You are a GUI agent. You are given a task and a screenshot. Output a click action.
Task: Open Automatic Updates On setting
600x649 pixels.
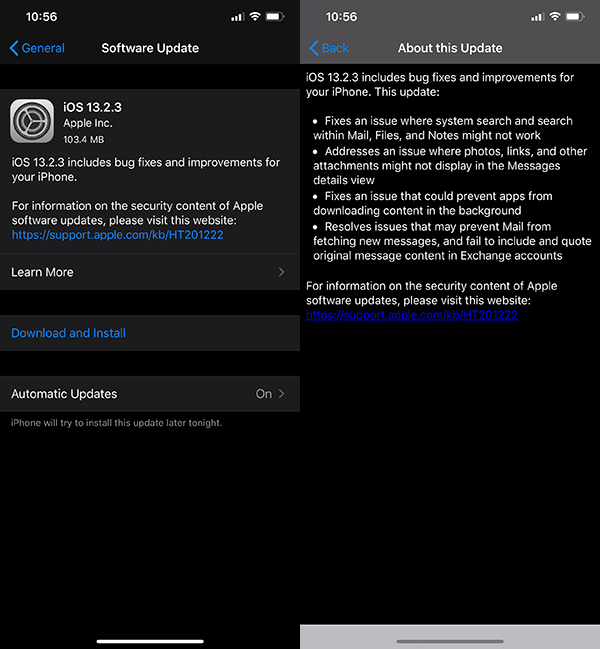150,394
